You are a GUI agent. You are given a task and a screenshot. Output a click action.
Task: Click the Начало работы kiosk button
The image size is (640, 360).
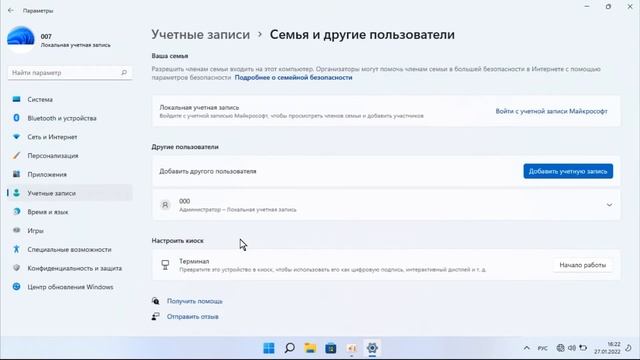[x=582, y=265]
